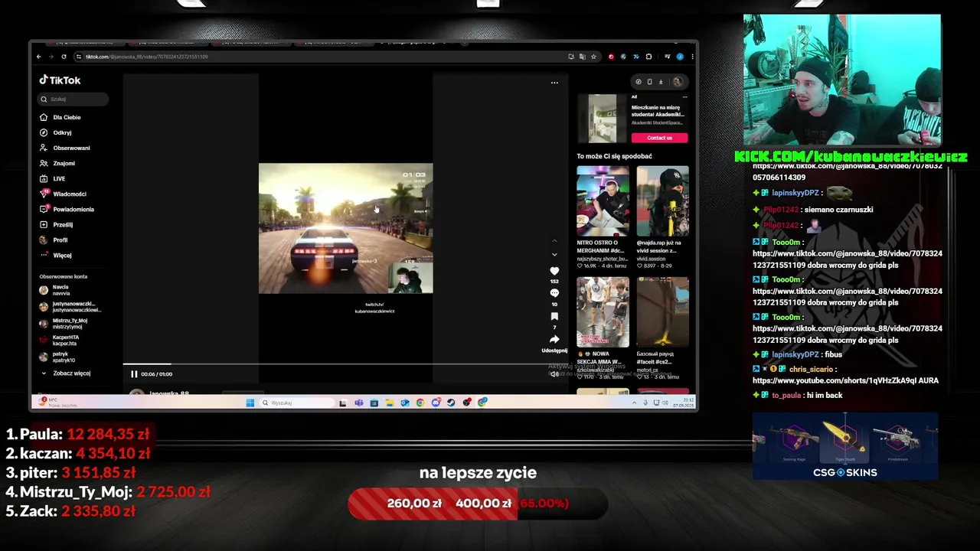The width and height of the screenshot is (980, 551).
Task: Go to next video with down arrow
Action: (554, 254)
